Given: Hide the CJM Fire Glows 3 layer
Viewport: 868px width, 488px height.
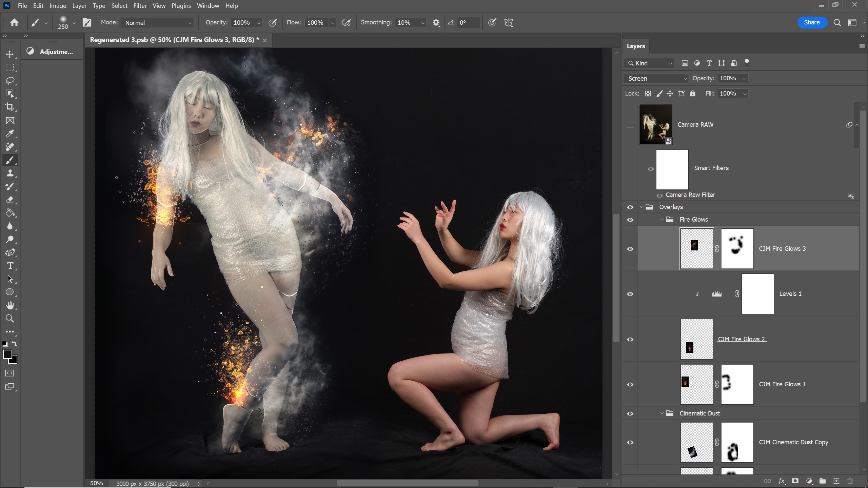Looking at the screenshot, I should pos(630,249).
